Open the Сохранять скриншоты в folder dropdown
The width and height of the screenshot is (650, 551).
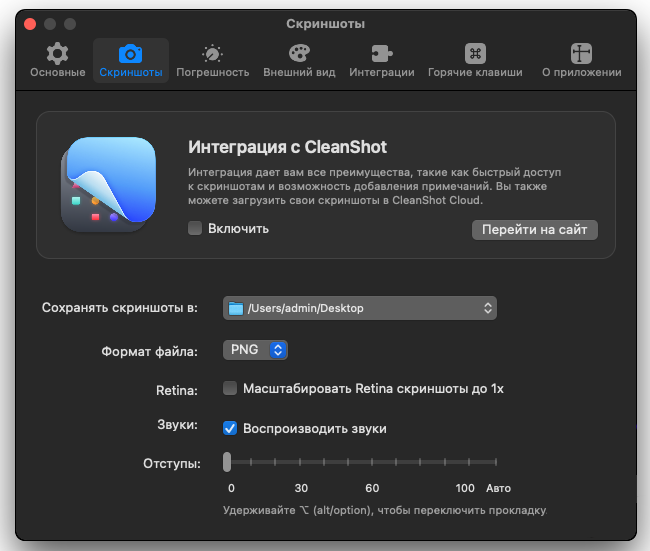point(360,308)
